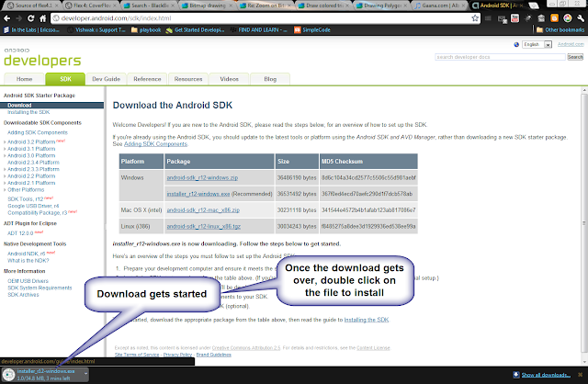The width and height of the screenshot is (588, 384).
Task: Click Show all downloads link
Action: (546, 375)
